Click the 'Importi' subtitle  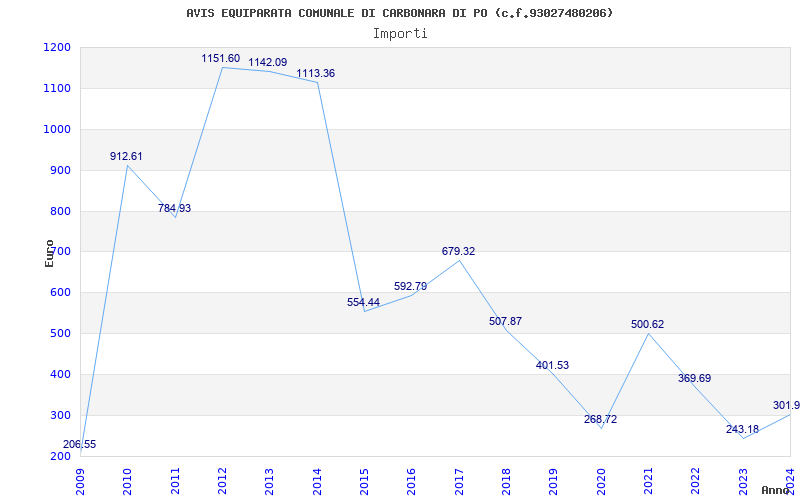point(400,34)
